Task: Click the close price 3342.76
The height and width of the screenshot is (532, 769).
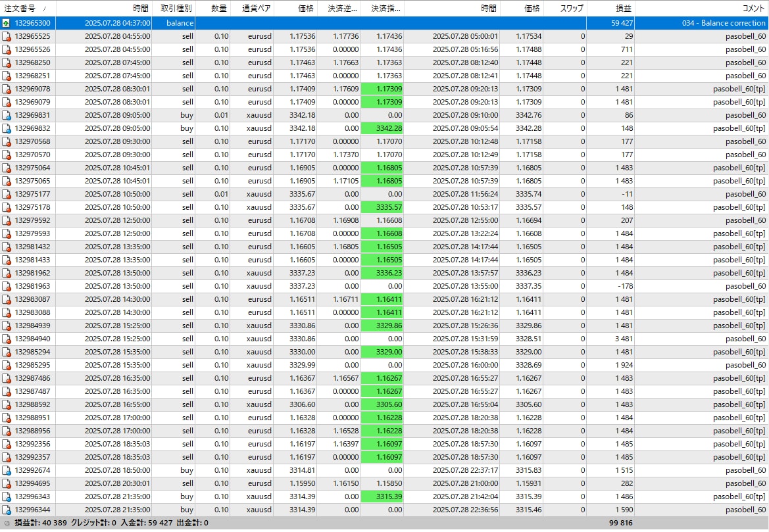Action: 529,115
